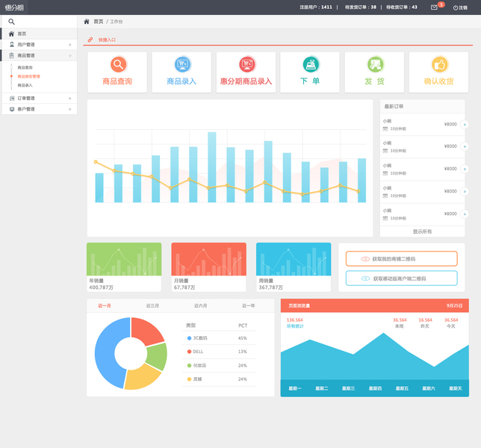Click the 注销 logout text

[463, 7]
